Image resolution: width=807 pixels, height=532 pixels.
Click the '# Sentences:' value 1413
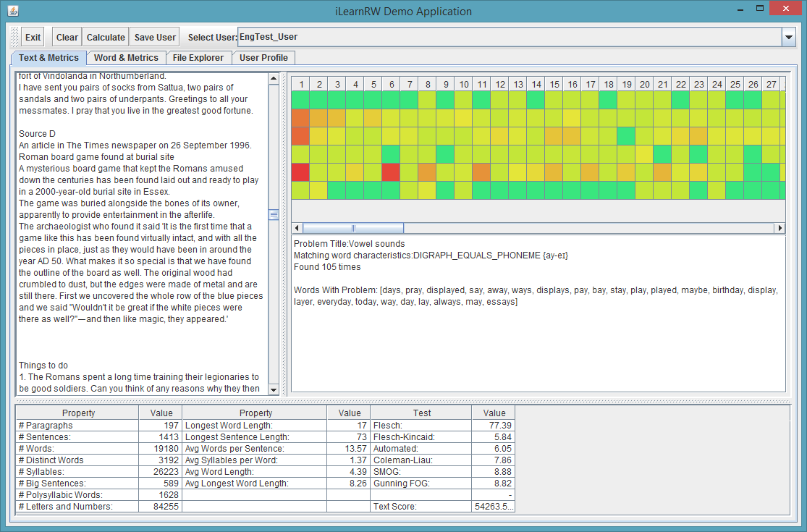pos(161,436)
